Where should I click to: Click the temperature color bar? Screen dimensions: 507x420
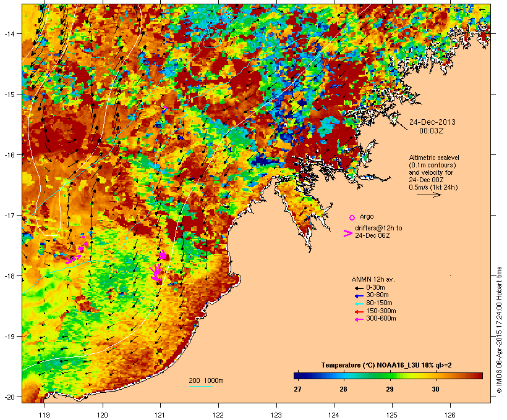pyautogui.click(x=388, y=376)
